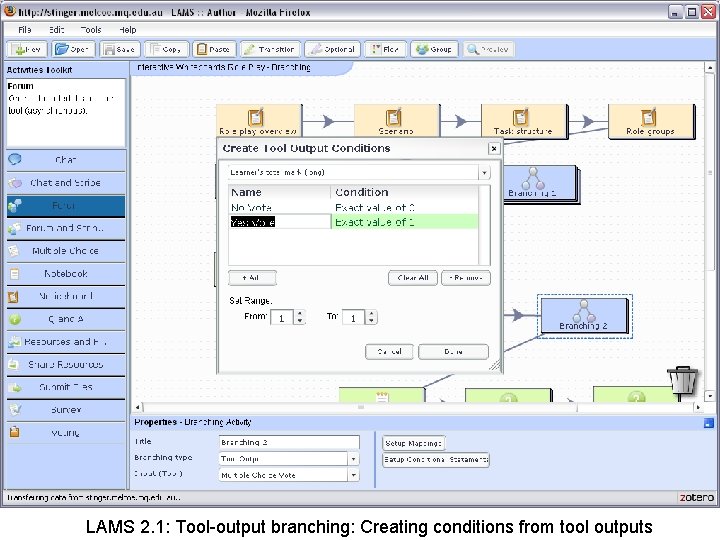Viewport: 720px width, 540px height.
Task: Select Notebook activity in toolkit
Action: pyautogui.click(x=66, y=274)
